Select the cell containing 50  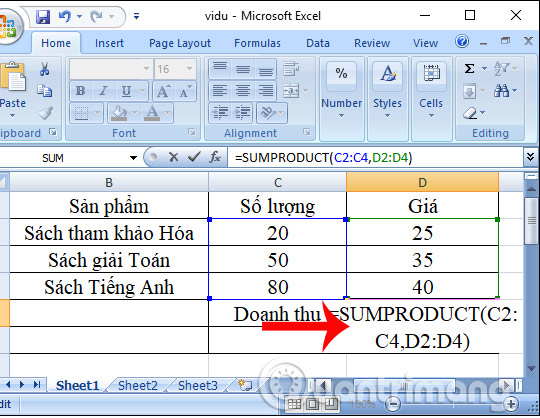[x=278, y=260]
